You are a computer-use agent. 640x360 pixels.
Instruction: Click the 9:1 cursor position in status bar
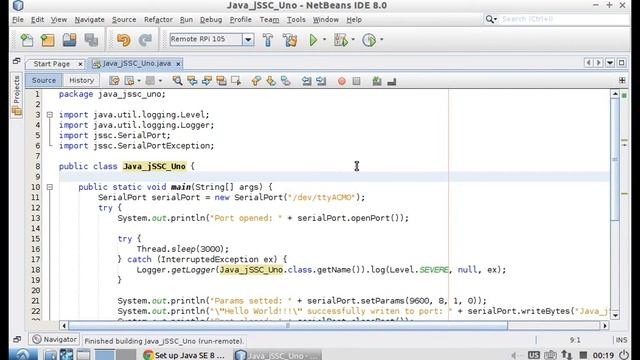tap(575, 340)
